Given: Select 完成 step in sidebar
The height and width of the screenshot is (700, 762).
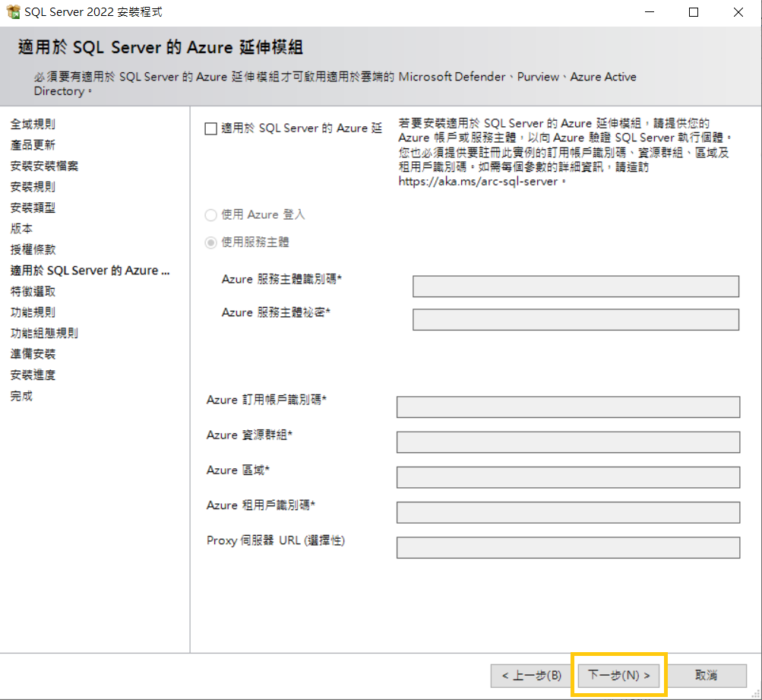Looking at the screenshot, I should [21, 396].
